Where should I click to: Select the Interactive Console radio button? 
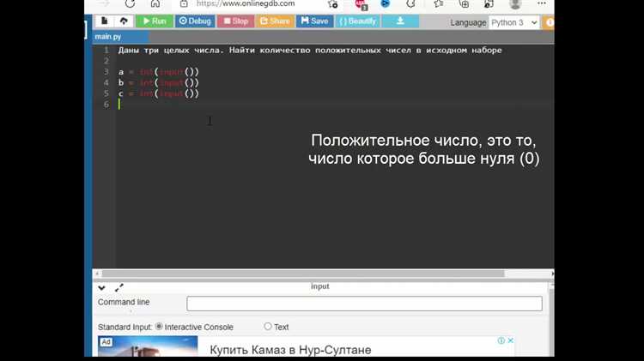tap(159, 327)
